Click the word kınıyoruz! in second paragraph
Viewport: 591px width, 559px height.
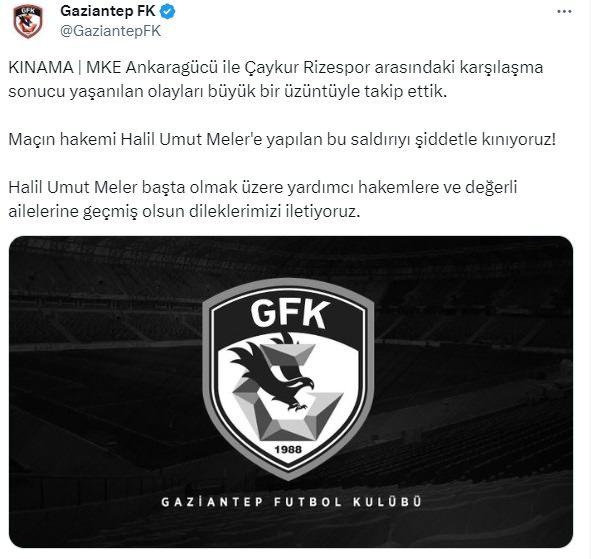coord(519,140)
